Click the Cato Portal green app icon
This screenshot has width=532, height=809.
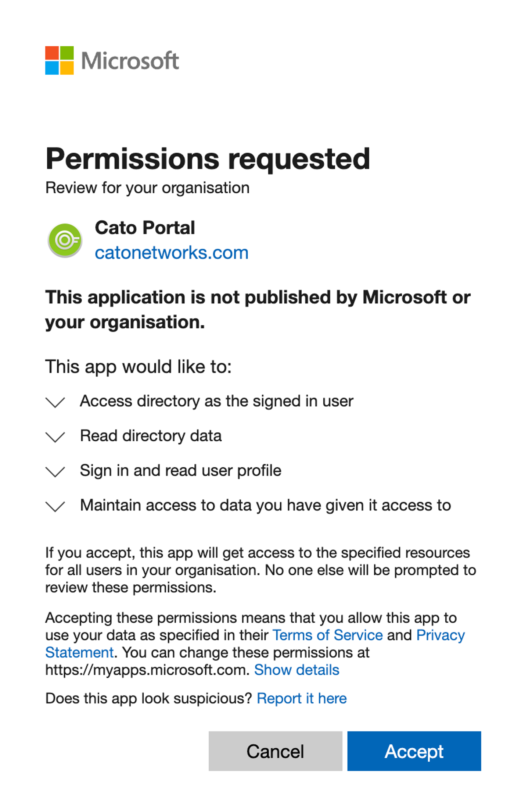64,239
